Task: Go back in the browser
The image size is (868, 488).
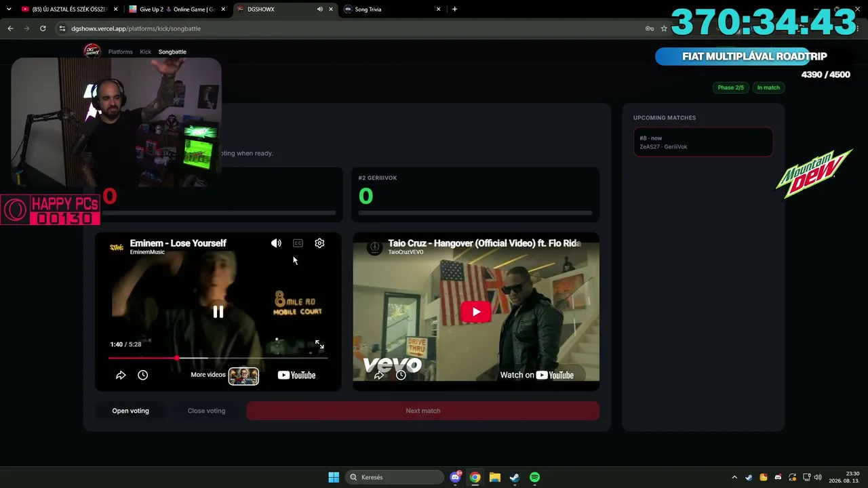Action: point(10,28)
